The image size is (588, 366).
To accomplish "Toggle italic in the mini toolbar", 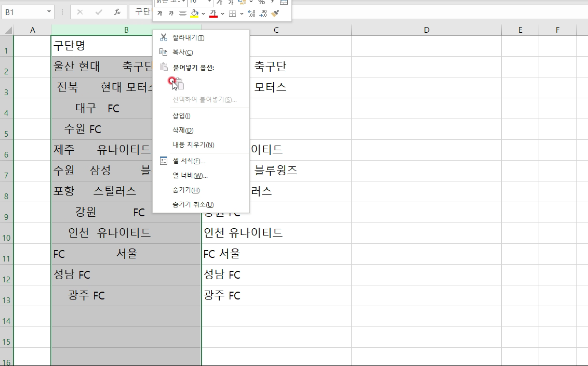I will (x=171, y=14).
